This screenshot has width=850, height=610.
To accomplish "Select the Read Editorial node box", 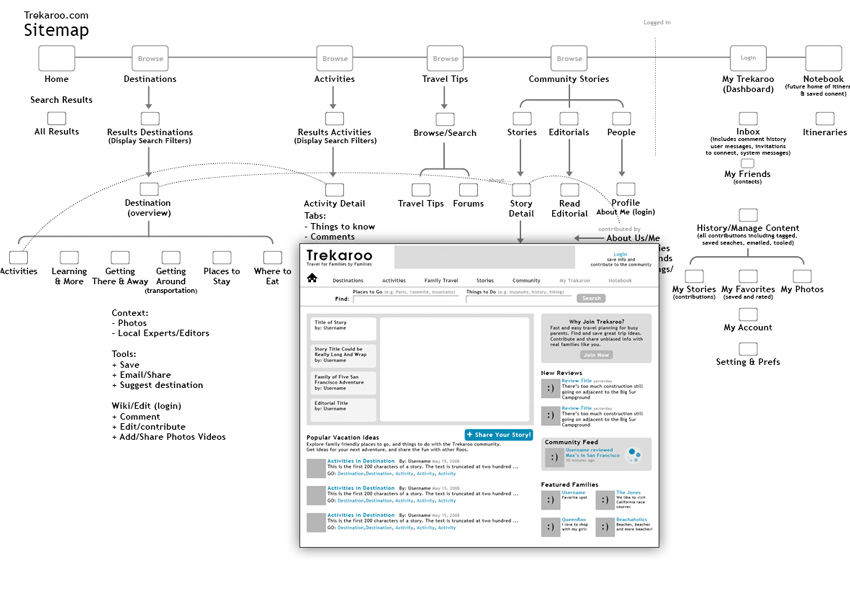I will pos(569,190).
